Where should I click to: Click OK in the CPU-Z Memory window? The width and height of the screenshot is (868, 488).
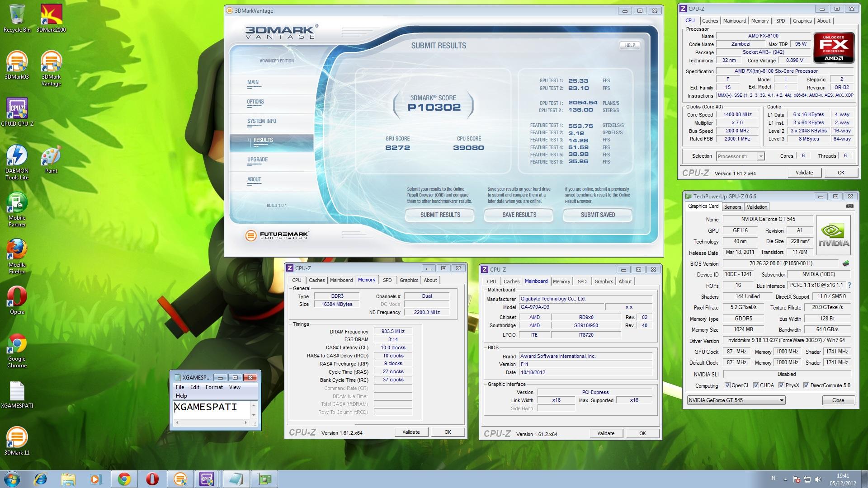point(448,432)
